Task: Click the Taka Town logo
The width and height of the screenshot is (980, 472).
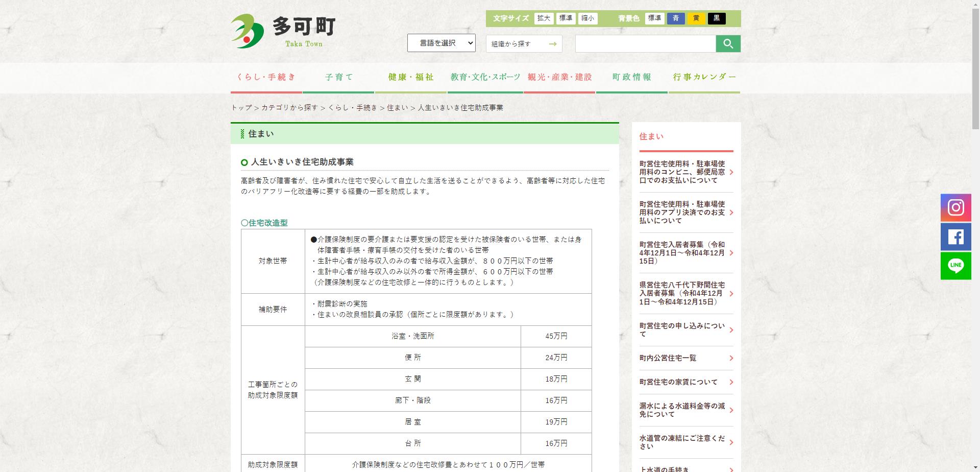Action: click(283, 31)
